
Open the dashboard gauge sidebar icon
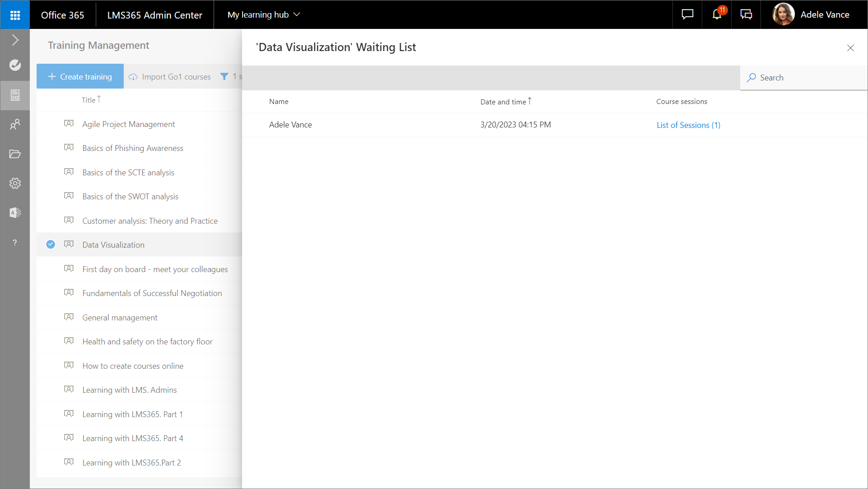(x=15, y=65)
